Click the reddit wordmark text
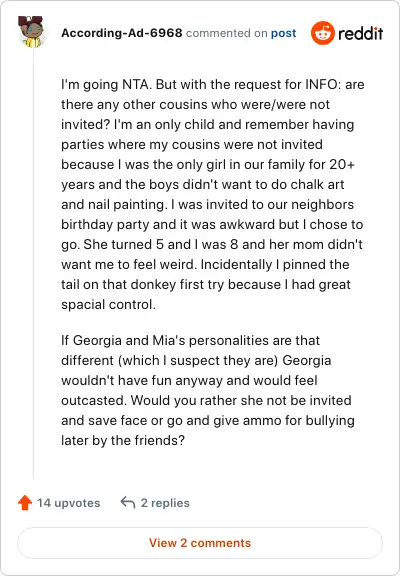Image resolution: width=400 pixels, height=576 pixels. click(360, 33)
